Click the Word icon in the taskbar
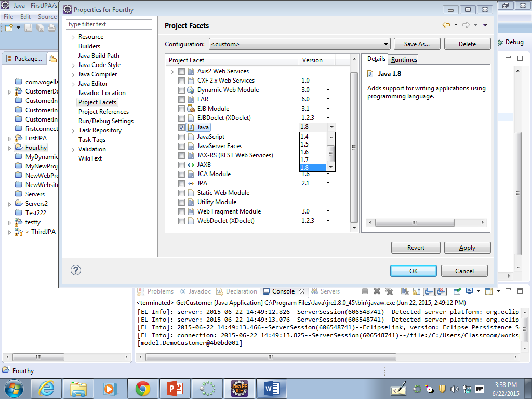 pyautogui.click(x=271, y=388)
